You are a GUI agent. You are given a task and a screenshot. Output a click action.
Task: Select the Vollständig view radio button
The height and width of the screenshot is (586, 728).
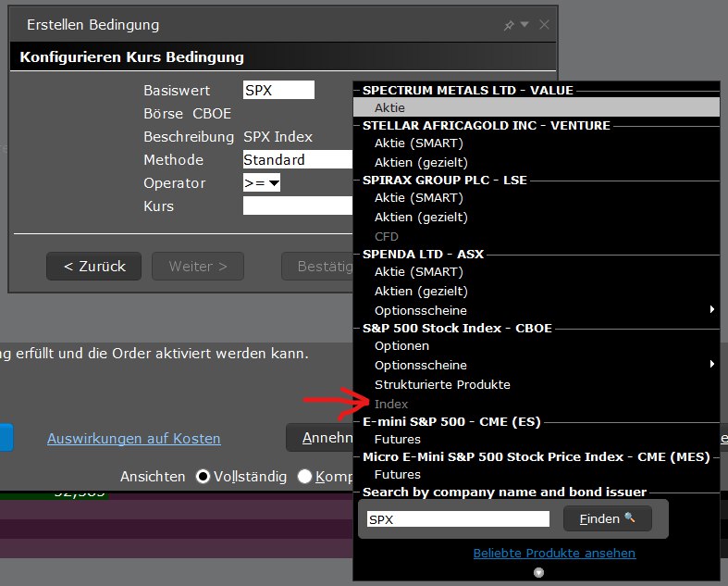coord(203,477)
